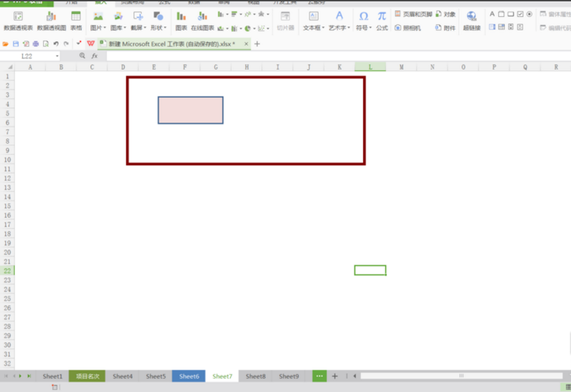The height and width of the screenshot is (392, 571).
Task: Switch to the Sheet5 tab
Action: pos(155,376)
